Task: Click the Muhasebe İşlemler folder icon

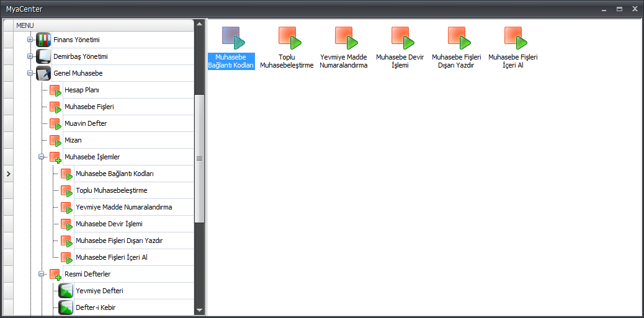Action: coord(55,157)
